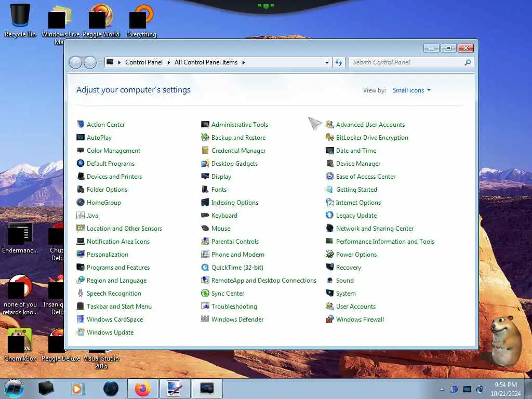Open Advanced User Accounts link
The width and height of the screenshot is (532, 399).
pos(370,125)
